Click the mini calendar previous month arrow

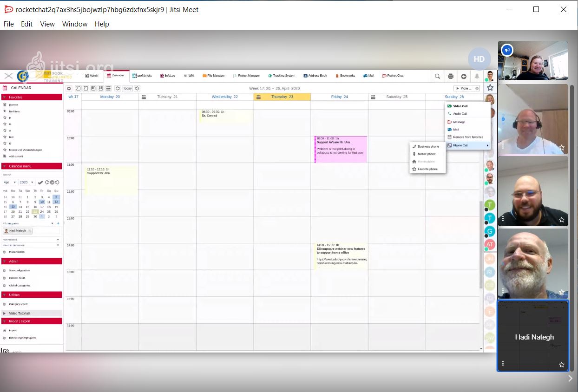47,183
